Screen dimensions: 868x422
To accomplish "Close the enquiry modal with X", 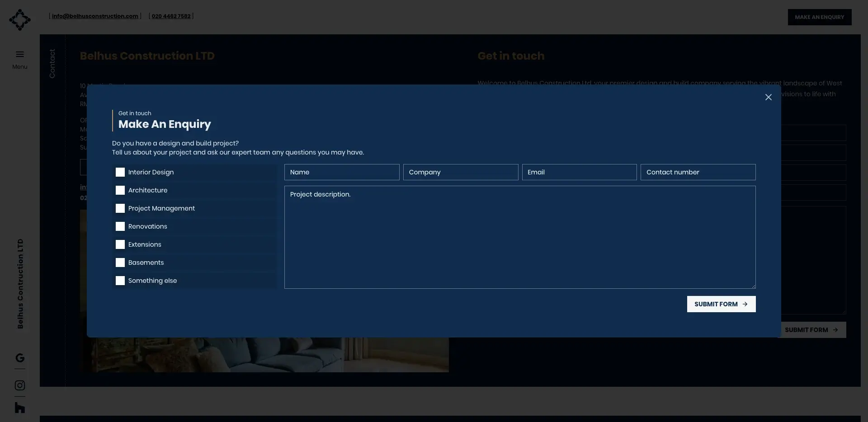I will [768, 97].
